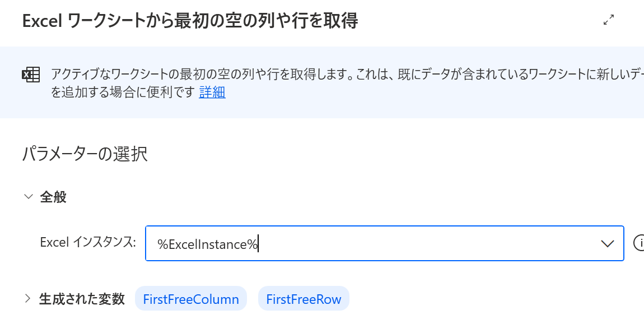644x333 pixels.
Task: Click the Excel icon in the info banner
Action: (x=31, y=75)
